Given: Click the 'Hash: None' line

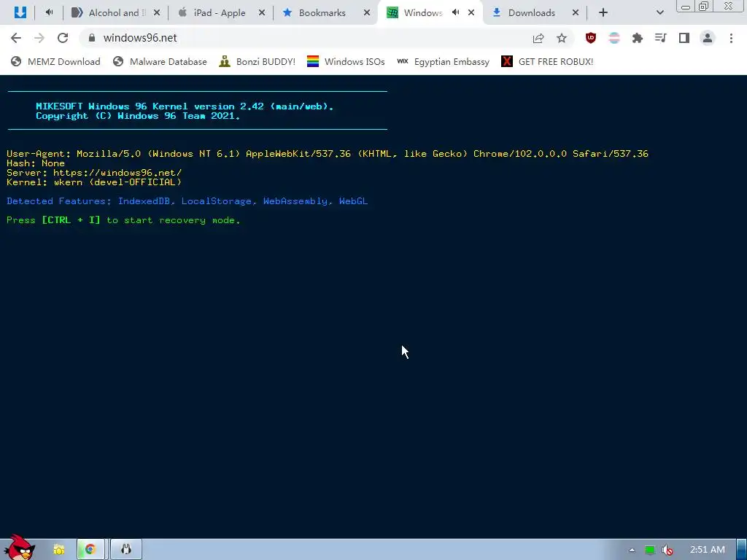Looking at the screenshot, I should click(36, 163).
